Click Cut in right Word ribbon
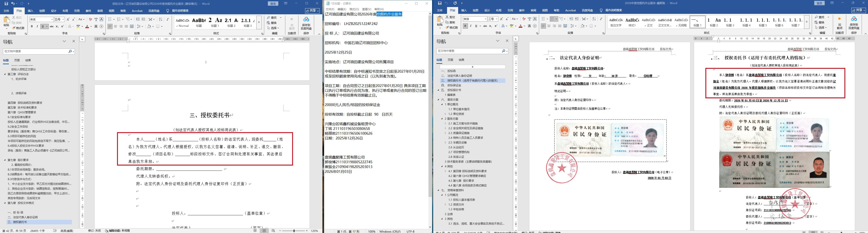This screenshot has height=233, width=868. [x=450, y=17]
